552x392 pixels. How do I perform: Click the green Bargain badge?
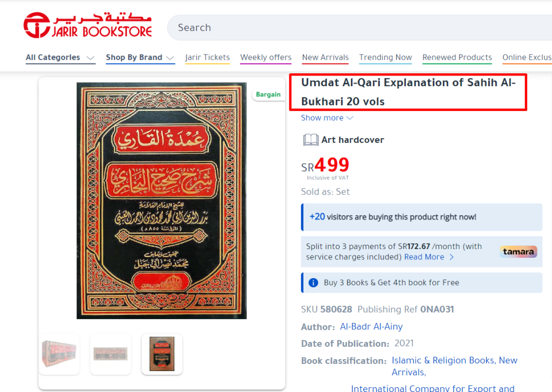(x=268, y=94)
